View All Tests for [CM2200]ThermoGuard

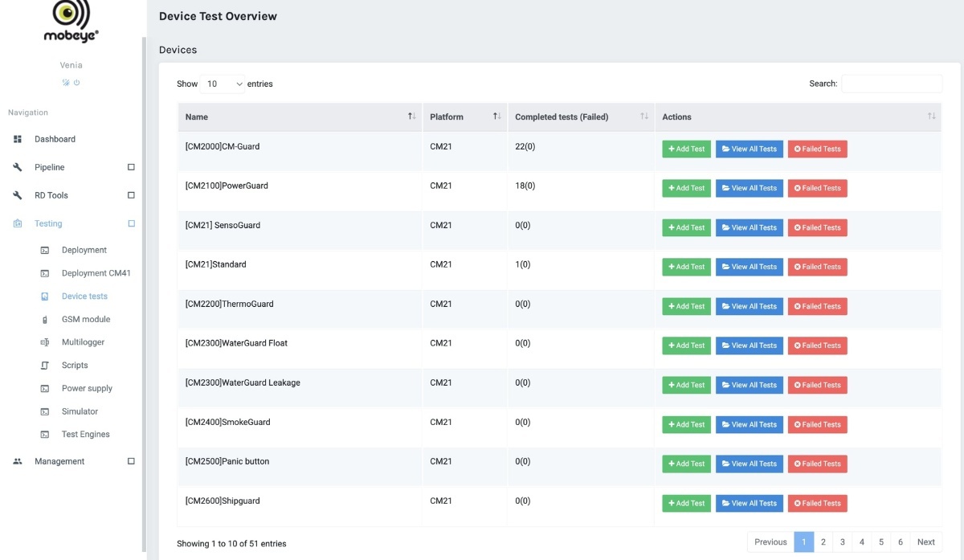[750, 306]
